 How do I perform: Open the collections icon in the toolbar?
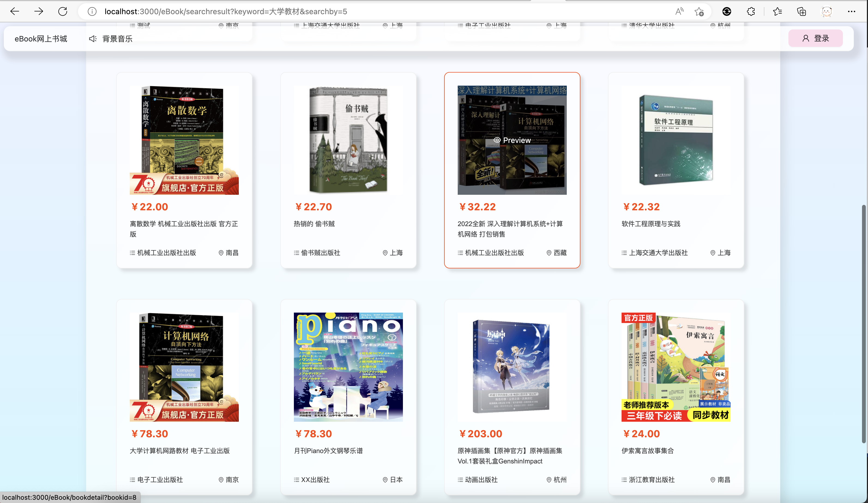pos(801,11)
